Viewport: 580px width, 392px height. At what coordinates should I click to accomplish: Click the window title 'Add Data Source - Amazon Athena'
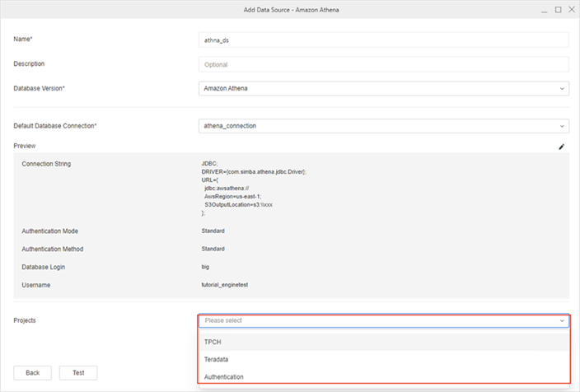coord(290,9)
